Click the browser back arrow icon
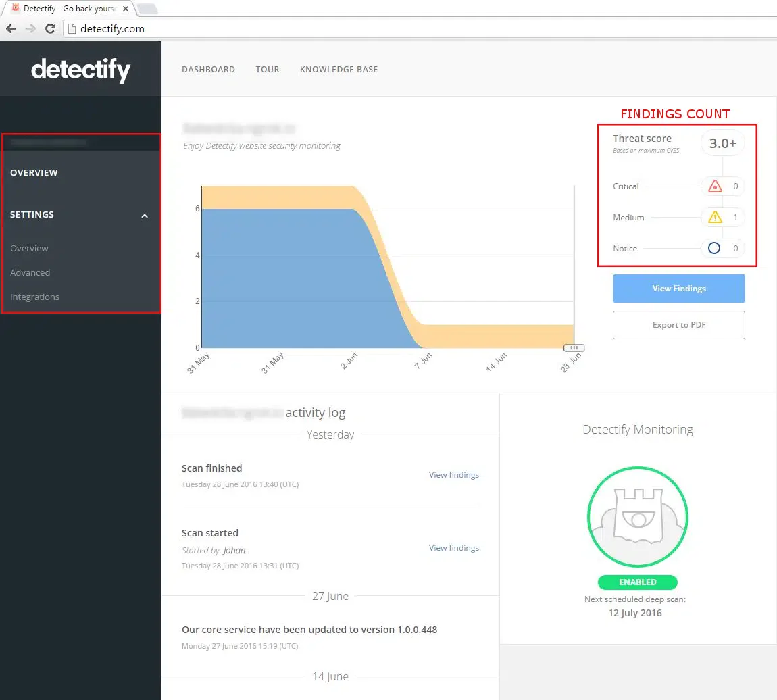The height and width of the screenshot is (700, 777). 11,28
